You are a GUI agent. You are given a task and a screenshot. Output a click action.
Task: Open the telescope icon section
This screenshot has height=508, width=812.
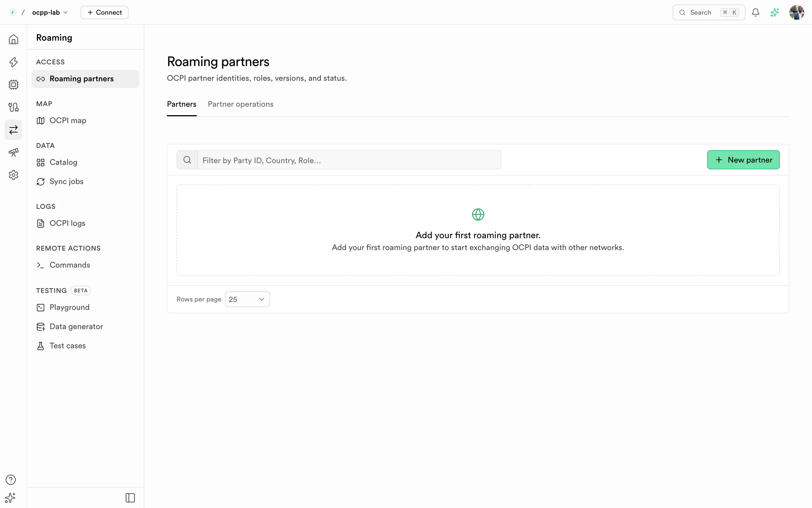(x=14, y=152)
